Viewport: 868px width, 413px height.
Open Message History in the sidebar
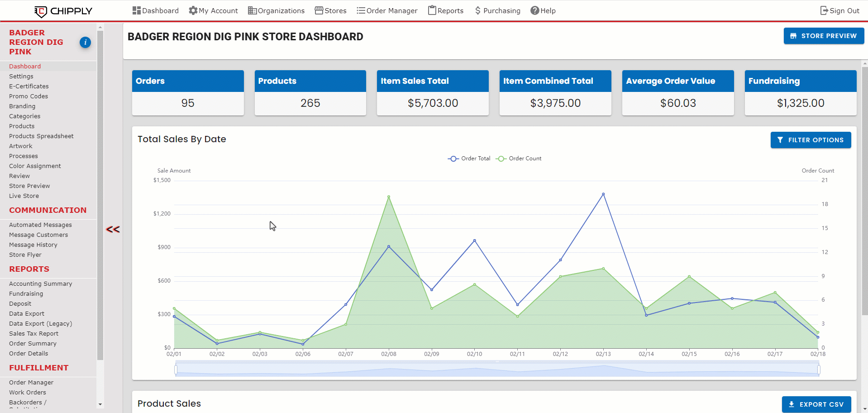33,245
